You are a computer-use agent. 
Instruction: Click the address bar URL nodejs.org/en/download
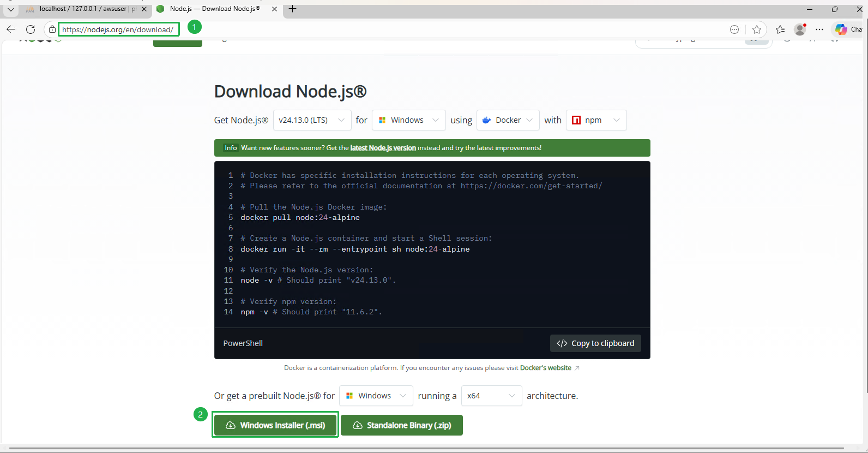pyautogui.click(x=118, y=29)
